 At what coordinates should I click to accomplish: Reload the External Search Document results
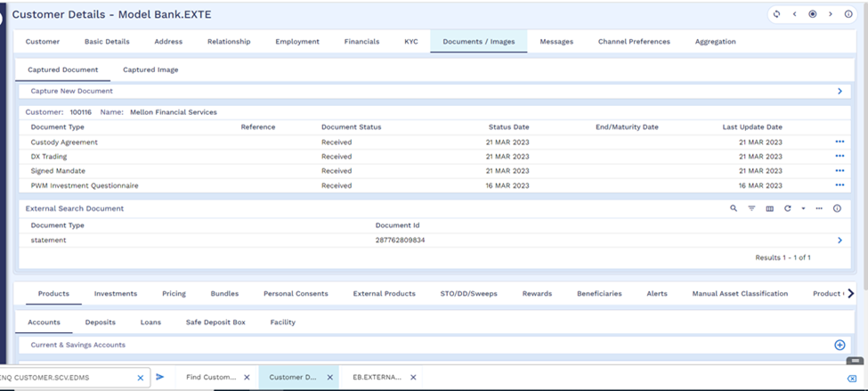pos(787,208)
